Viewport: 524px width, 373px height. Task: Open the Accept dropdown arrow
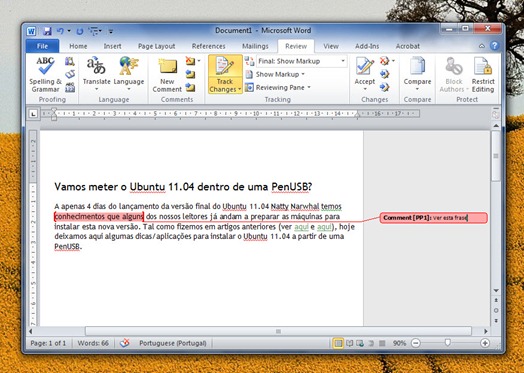point(365,90)
